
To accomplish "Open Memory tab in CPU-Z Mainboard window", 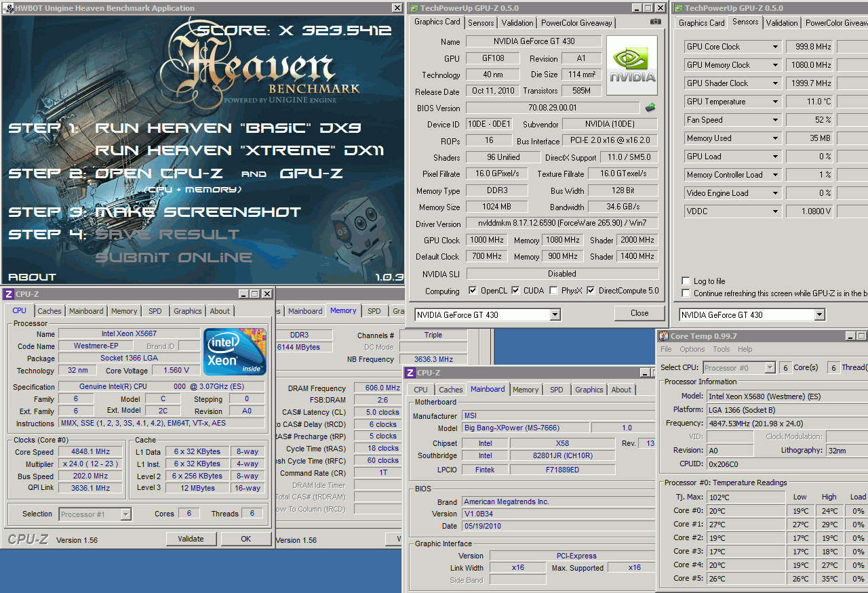I will point(526,390).
